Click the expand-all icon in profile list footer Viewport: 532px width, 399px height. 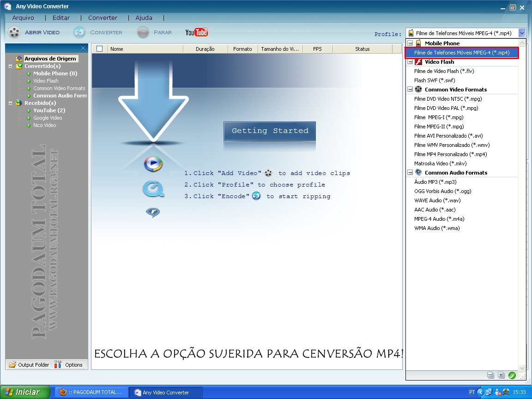[x=501, y=375]
